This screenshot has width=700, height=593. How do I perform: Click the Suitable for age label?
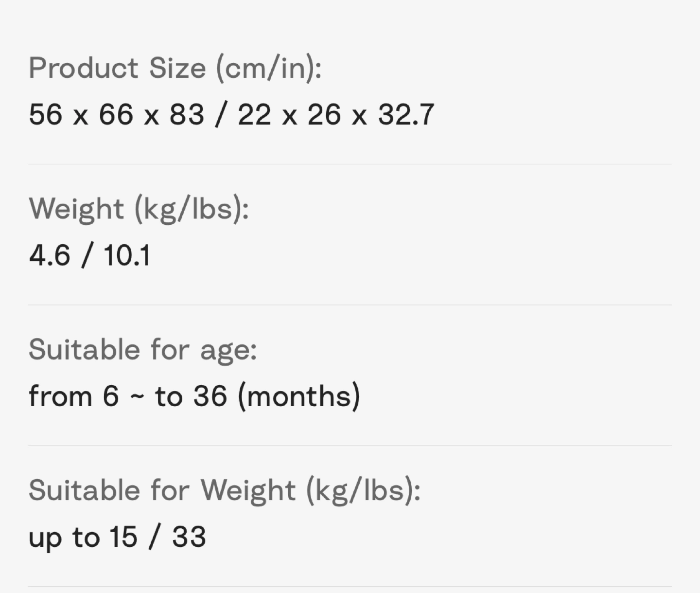[x=143, y=350]
